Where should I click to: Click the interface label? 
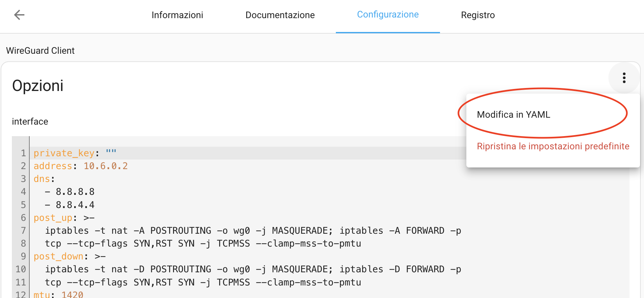point(30,121)
